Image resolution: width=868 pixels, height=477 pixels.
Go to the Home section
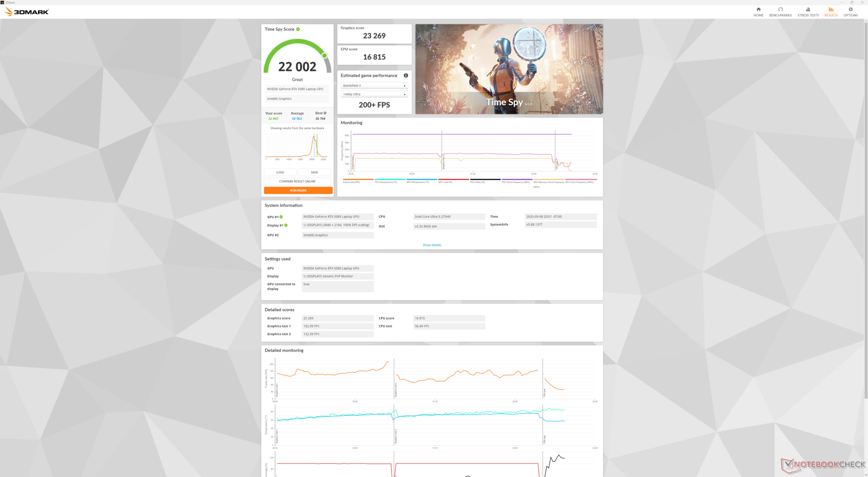(758, 12)
